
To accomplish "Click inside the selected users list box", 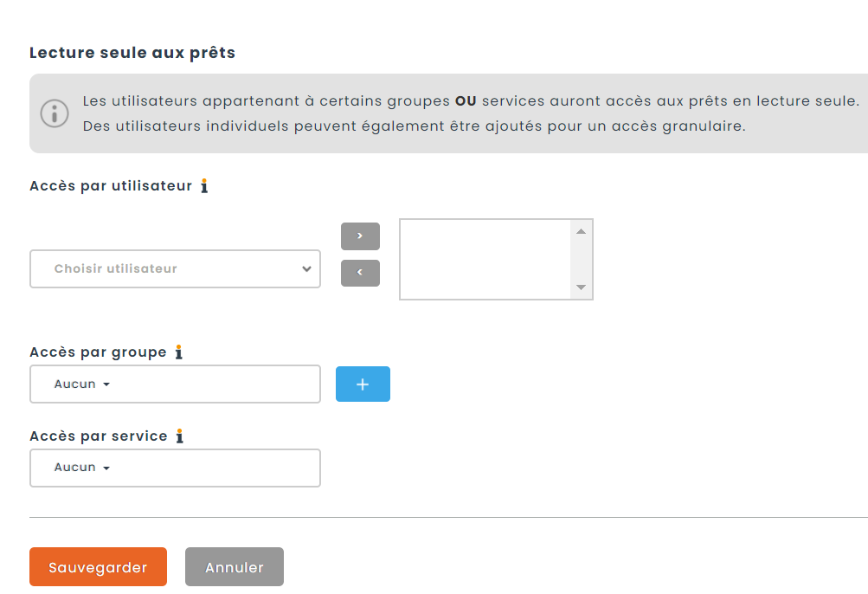I will click(x=485, y=259).
